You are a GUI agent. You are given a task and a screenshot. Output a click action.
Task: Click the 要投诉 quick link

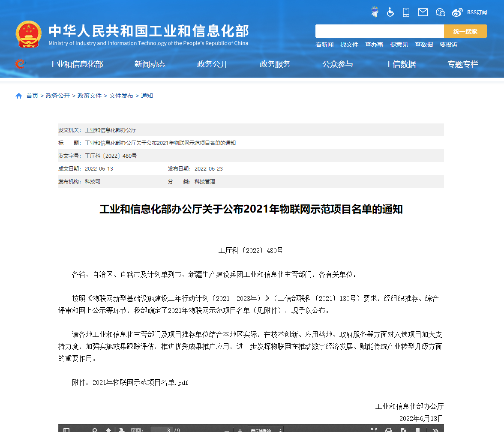tap(449, 45)
